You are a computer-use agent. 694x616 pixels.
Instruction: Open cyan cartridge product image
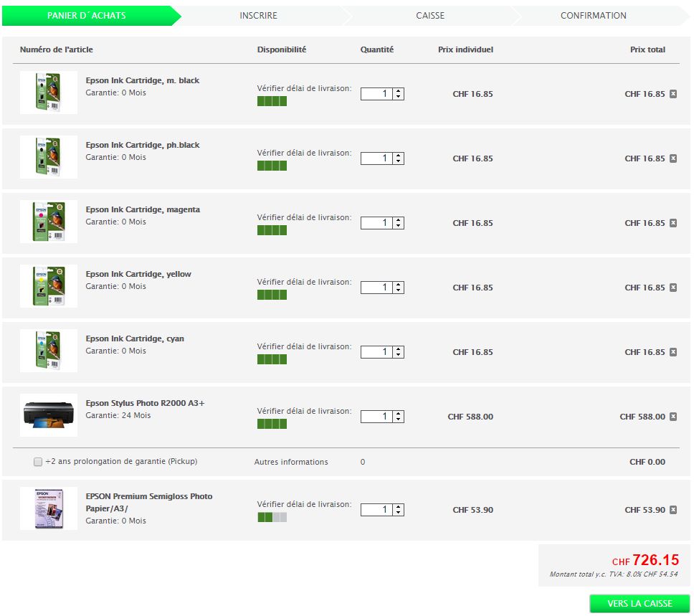[x=49, y=351]
